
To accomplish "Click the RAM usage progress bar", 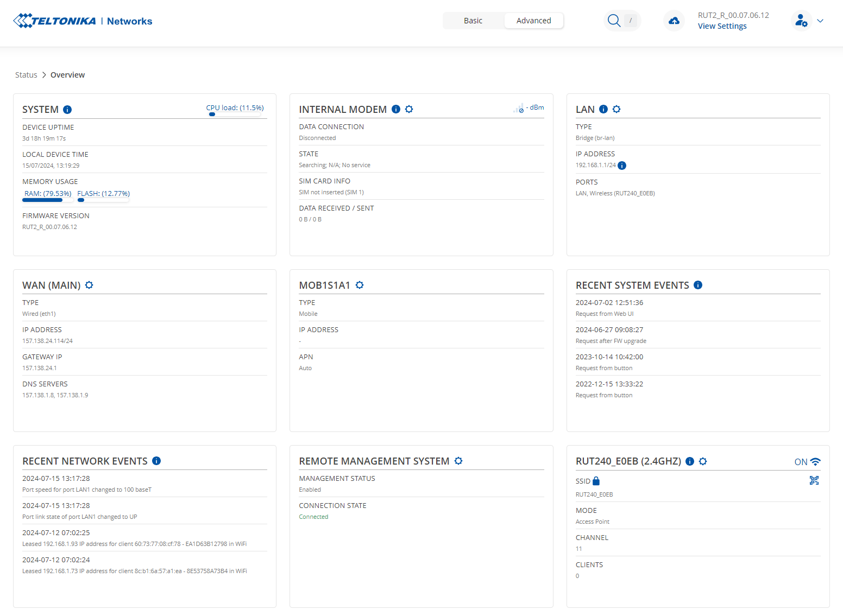I will pos(47,200).
